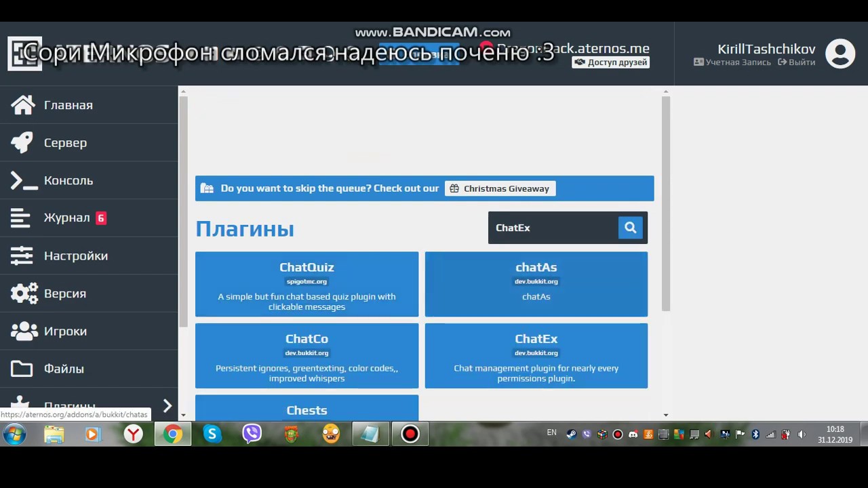Open Yandex Browser from the taskbar
This screenshot has width=868, height=488.
(x=134, y=434)
